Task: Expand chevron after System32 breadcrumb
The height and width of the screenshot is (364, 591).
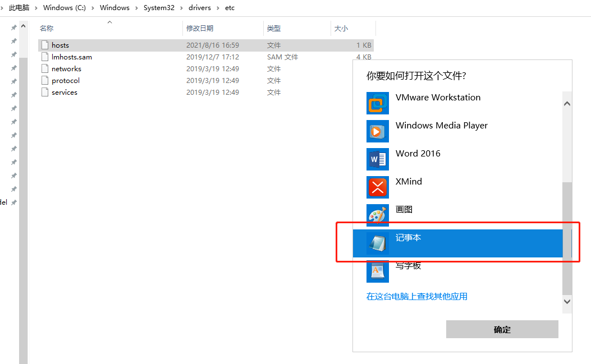Action: click(x=182, y=8)
